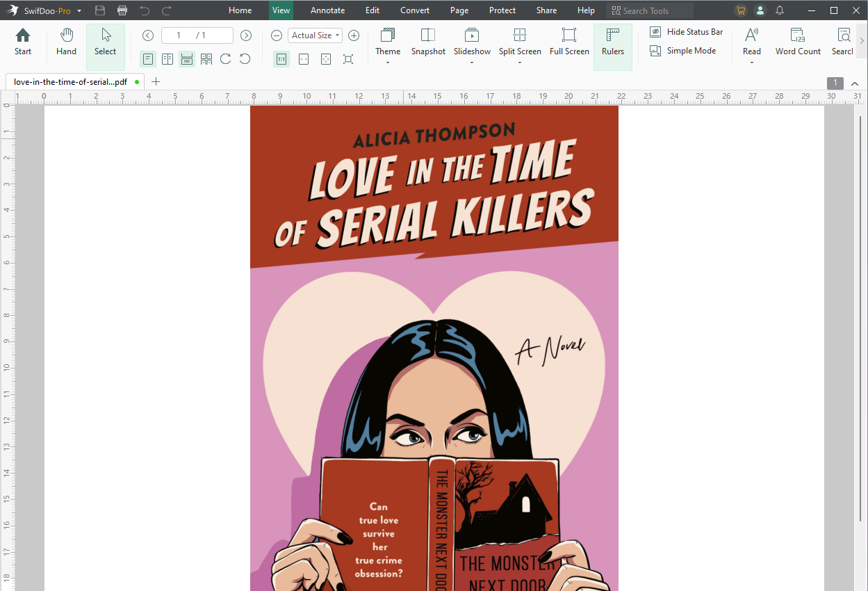Click the current page number field
Viewport: 868px width, 591px height.
(x=179, y=35)
